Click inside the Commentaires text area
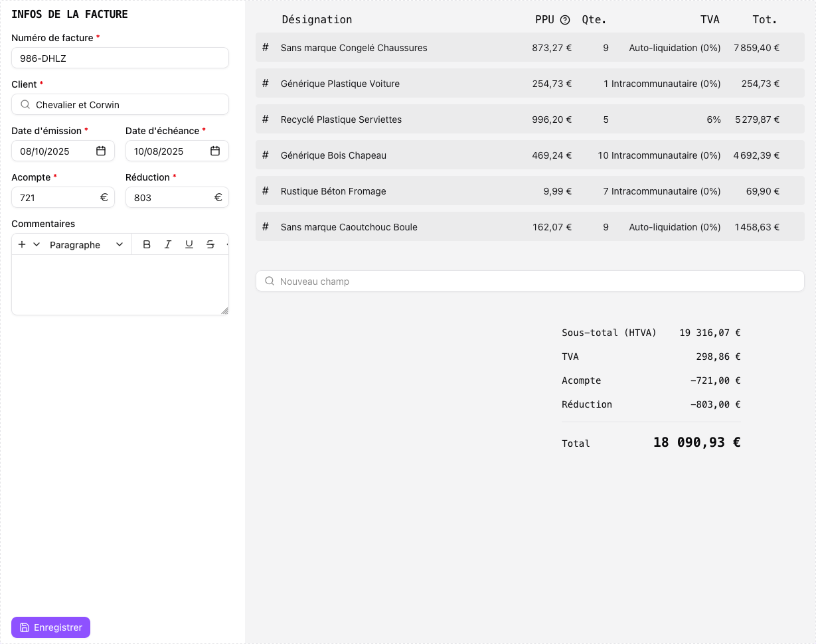 click(x=120, y=284)
